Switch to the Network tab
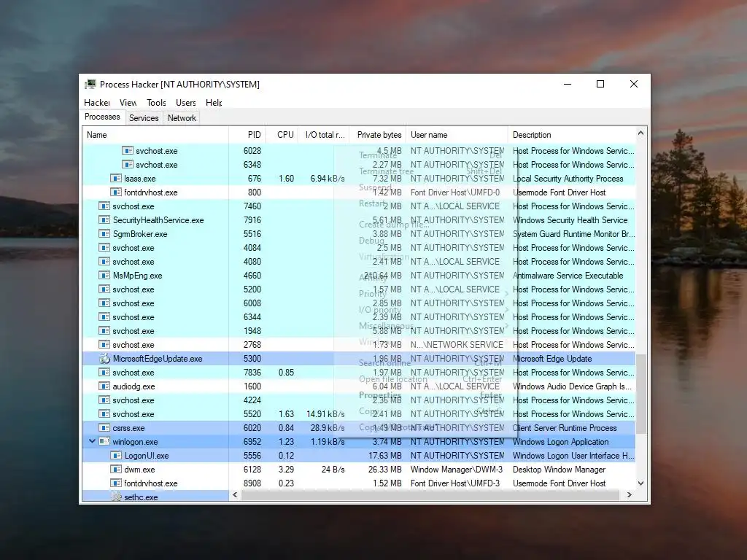The image size is (747, 560). pyautogui.click(x=182, y=118)
